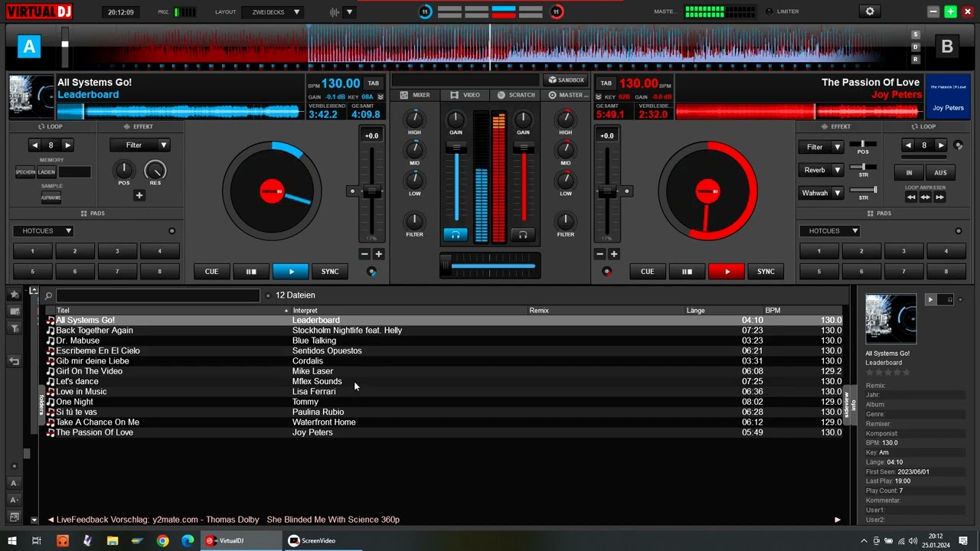Click the vinyl mode disc icon below deck B pitch
Screen dimensions: 980x551
point(607,272)
